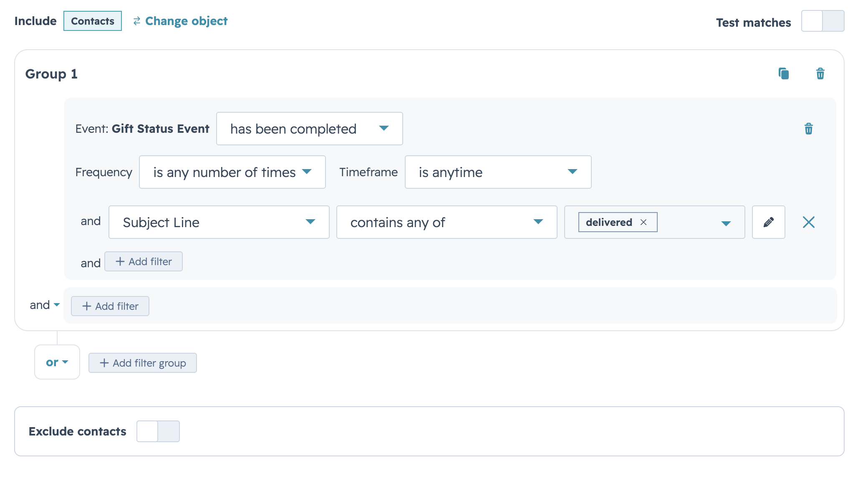Click the Change object link
The image size is (868, 486).
(x=186, y=21)
